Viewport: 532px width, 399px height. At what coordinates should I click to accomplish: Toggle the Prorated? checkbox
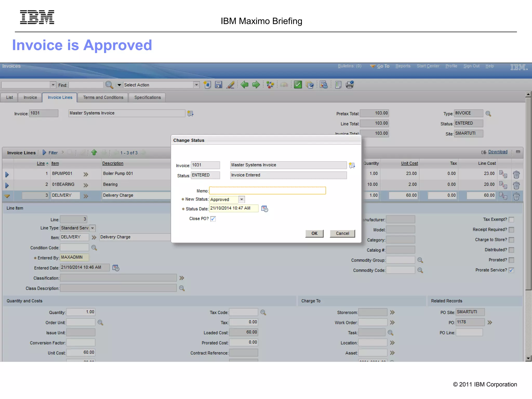tap(511, 260)
